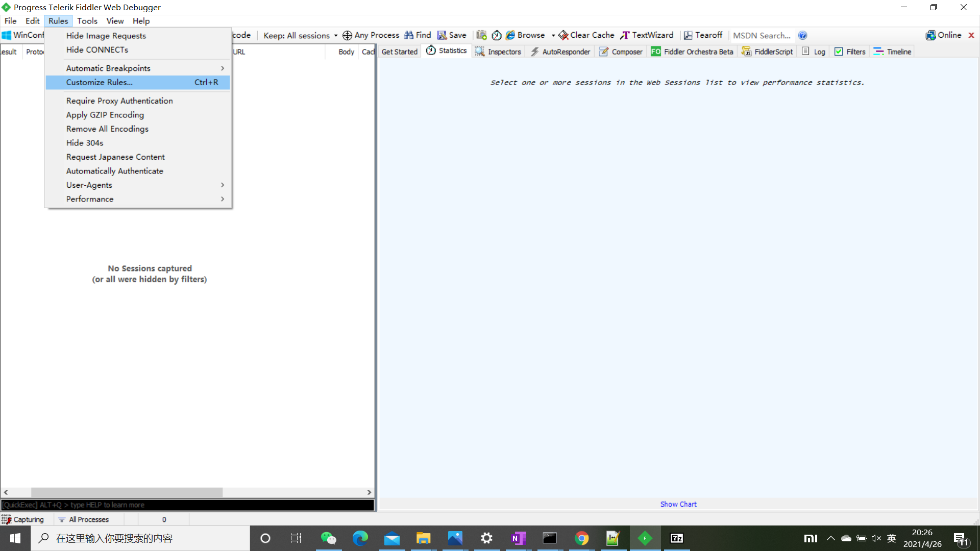Open Keep: All sessions dropdown
The height and width of the screenshot is (551, 980).
[300, 35]
